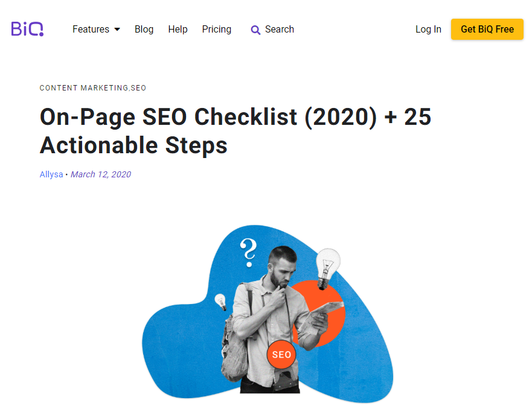Click the orange SEO badge in illustration
Viewport: 532px width, 415px height.
click(x=281, y=354)
